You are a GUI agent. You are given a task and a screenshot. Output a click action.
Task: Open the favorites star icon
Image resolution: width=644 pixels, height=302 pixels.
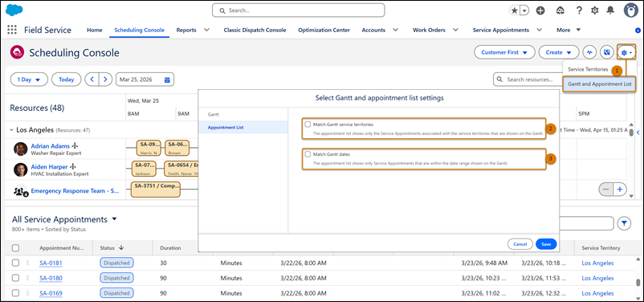pos(514,10)
